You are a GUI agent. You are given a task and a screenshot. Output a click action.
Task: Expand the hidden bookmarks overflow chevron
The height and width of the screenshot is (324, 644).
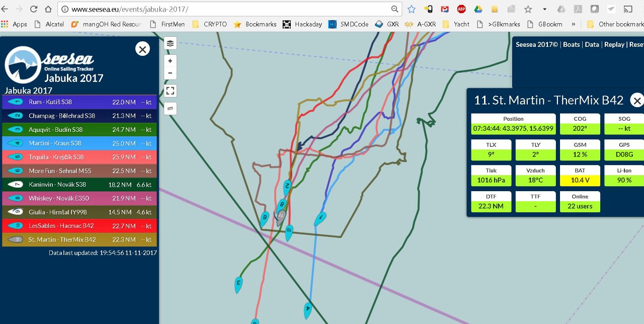pyautogui.click(x=573, y=24)
